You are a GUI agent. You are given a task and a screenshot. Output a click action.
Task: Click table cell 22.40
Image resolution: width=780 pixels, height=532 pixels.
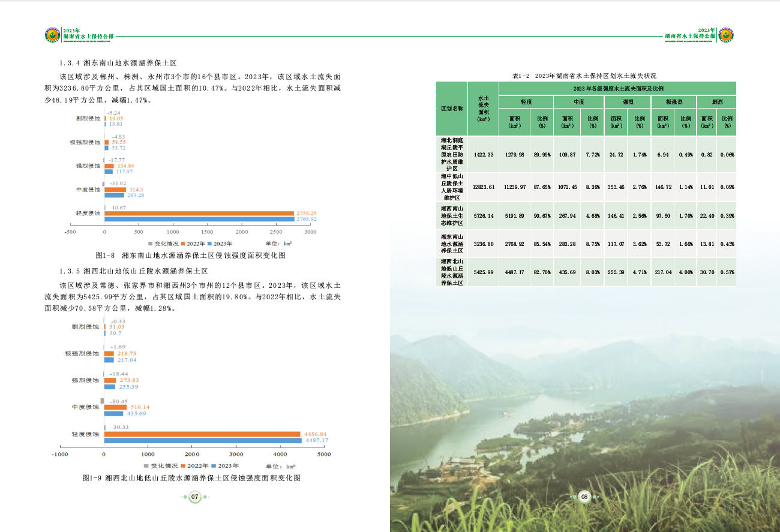[707, 216]
